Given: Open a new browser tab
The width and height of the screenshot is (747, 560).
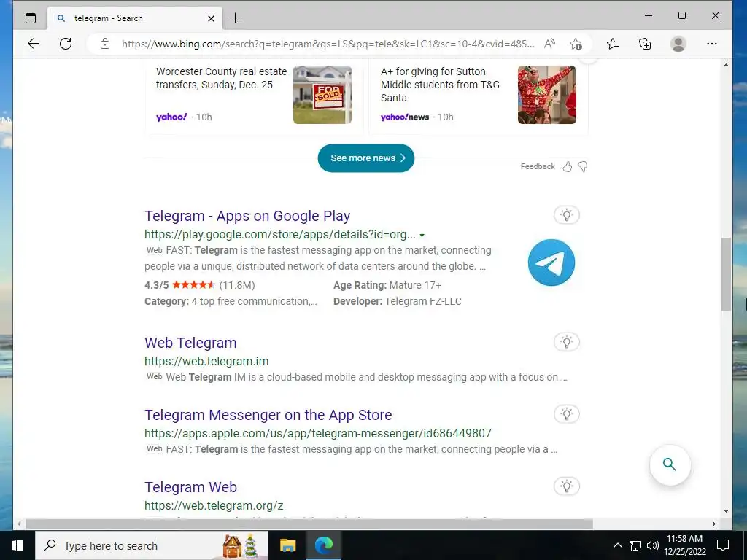Looking at the screenshot, I should (235, 18).
